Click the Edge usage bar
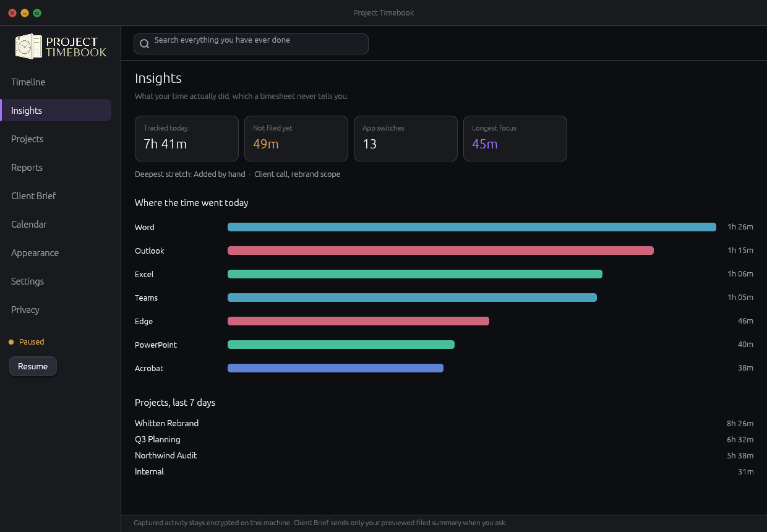Screen dimensions: 767x532 358,321
